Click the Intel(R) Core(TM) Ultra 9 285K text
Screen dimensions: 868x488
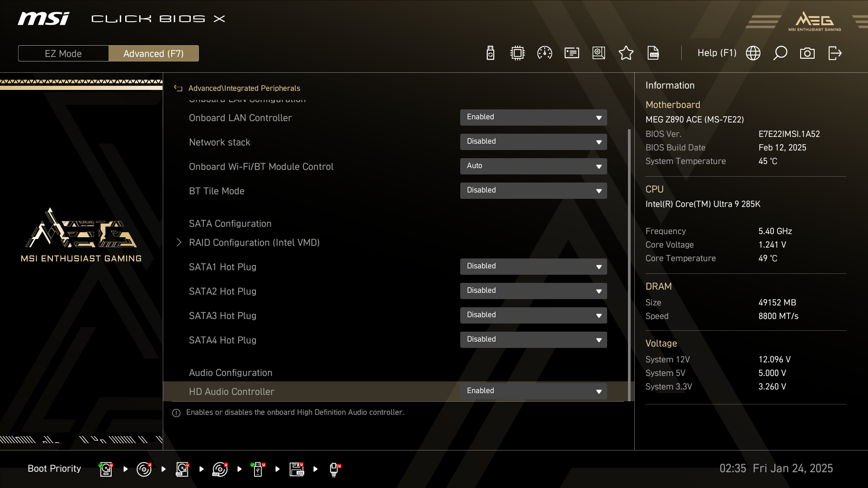[703, 204]
